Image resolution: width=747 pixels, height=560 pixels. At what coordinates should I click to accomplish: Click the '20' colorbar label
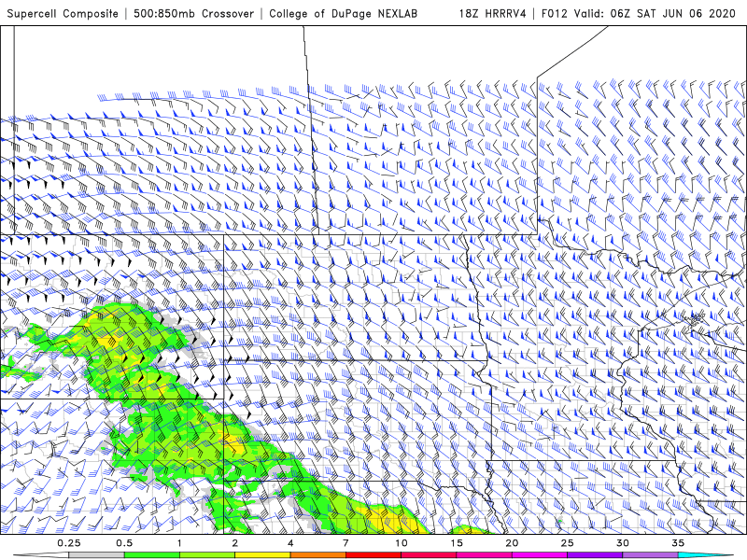coord(512,543)
